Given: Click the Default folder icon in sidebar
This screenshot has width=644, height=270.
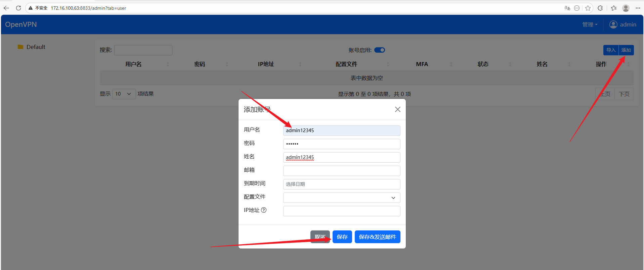Looking at the screenshot, I should click(x=20, y=47).
